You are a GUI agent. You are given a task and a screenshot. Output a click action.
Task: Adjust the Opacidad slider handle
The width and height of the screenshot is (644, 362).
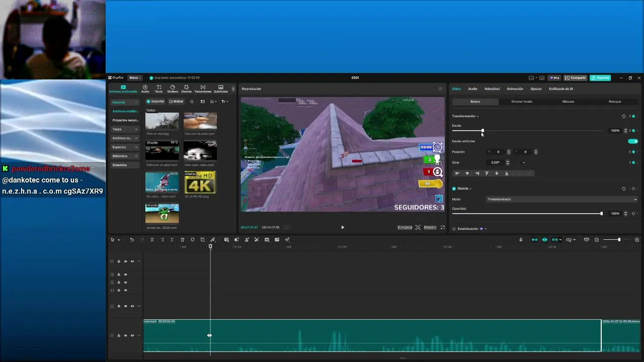601,214
